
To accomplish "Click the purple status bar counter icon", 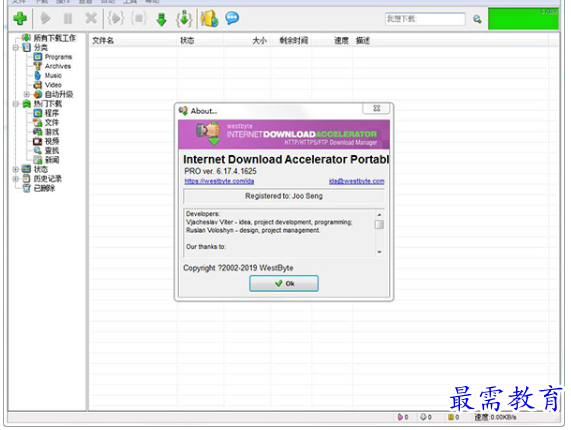I will click(400, 417).
